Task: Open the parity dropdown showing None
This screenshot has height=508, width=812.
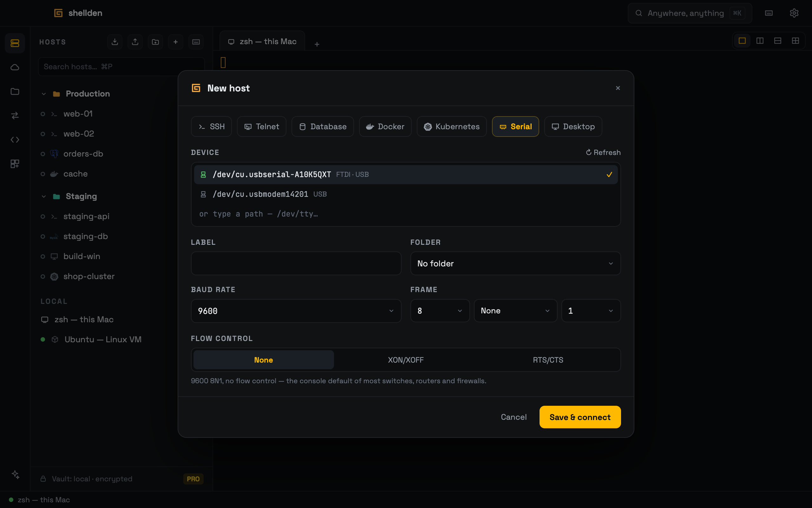Action: [515, 311]
